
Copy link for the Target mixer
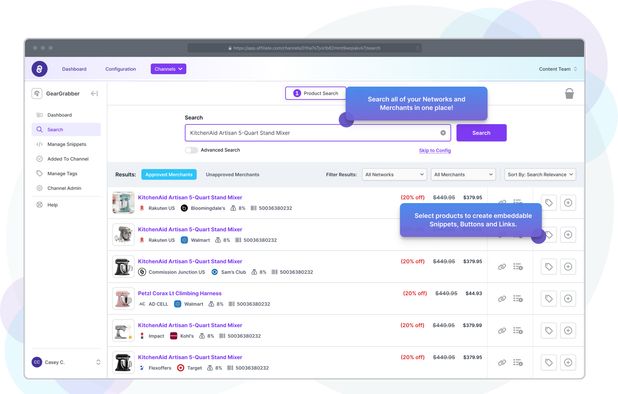pyautogui.click(x=502, y=362)
